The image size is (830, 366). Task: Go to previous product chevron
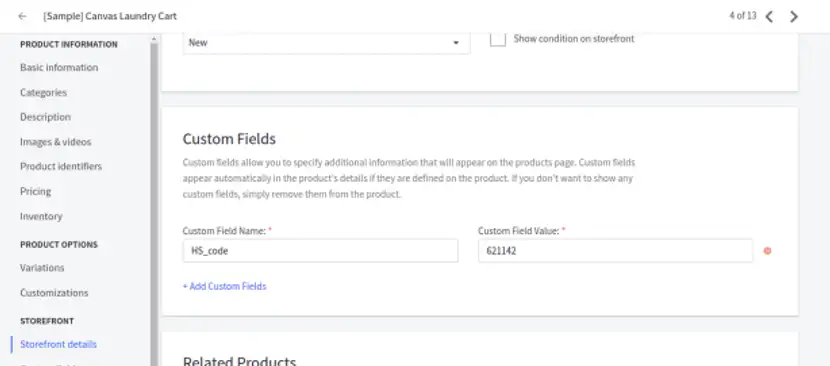point(769,16)
